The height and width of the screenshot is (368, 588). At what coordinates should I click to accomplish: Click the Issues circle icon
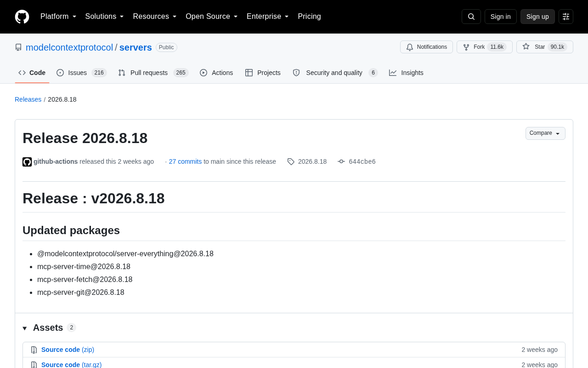pos(60,73)
